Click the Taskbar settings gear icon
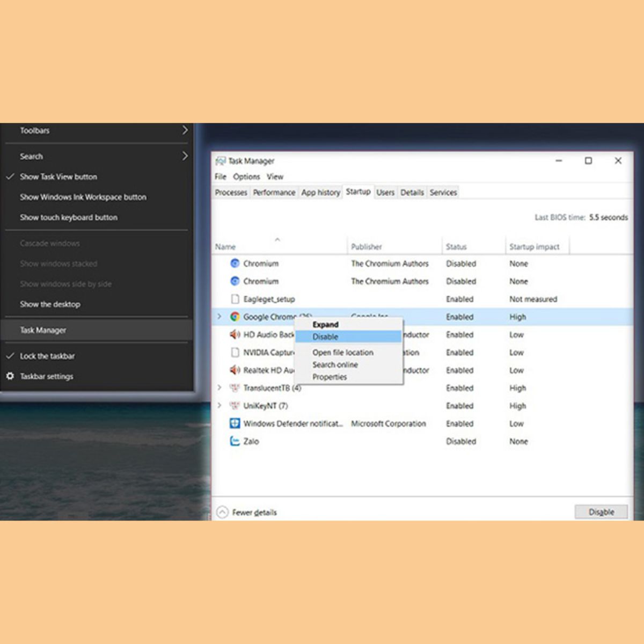 coord(10,376)
